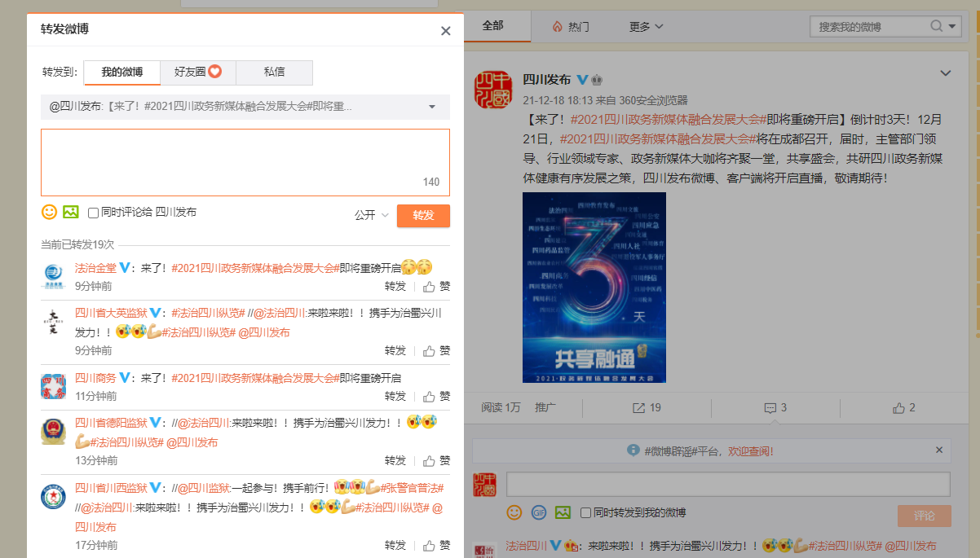The width and height of the screenshot is (980, 558).
Task: Select the 我的微博 tab
Action: tap(122, 72)
